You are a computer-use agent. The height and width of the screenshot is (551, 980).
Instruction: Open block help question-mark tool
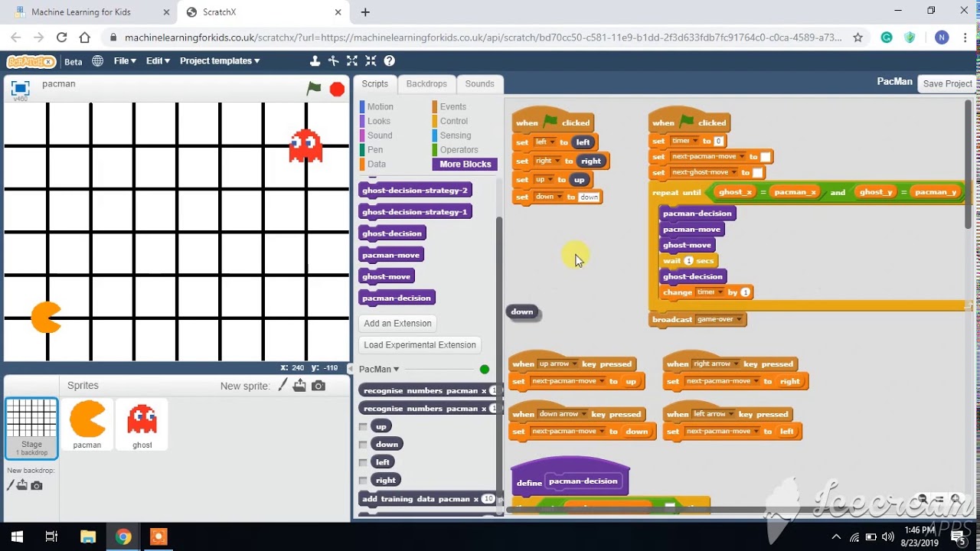point(389,61)
